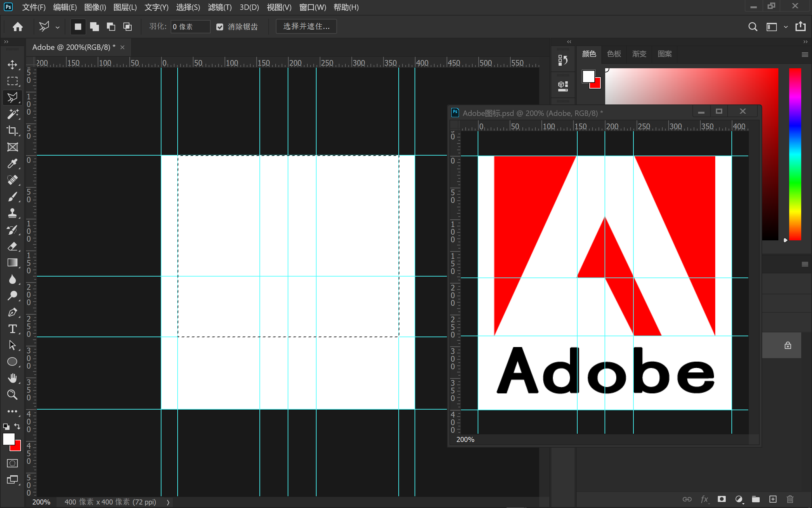Select the Dodge tool
This screenshot has height=508, width=812.
point(12,296)
